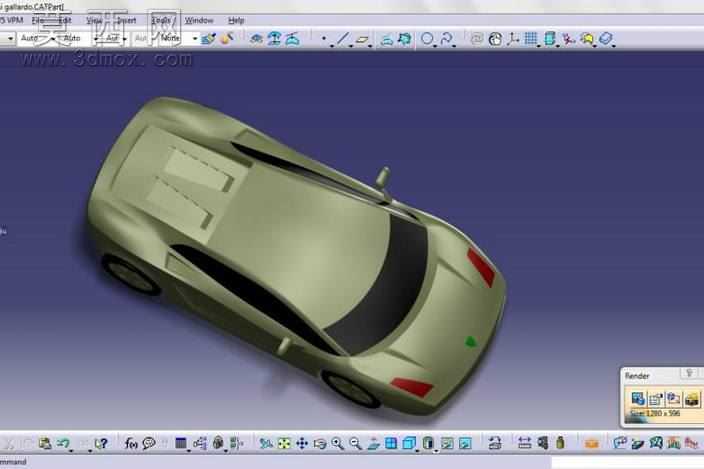Click the Multi-View icon
Image resolution: width=704 pixels, height=469 pixels.
[391, 444]
